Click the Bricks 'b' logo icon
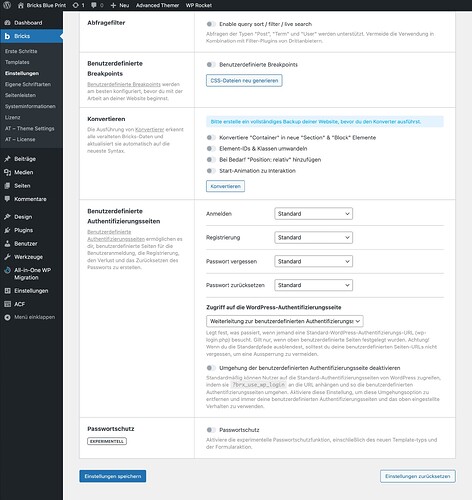472x500 pixels. click(7, 36)
